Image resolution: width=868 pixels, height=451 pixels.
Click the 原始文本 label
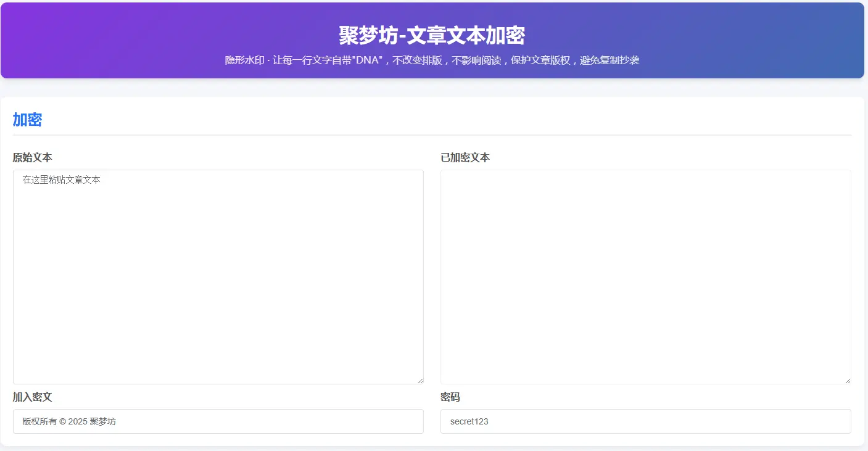[x=32, y=158]
